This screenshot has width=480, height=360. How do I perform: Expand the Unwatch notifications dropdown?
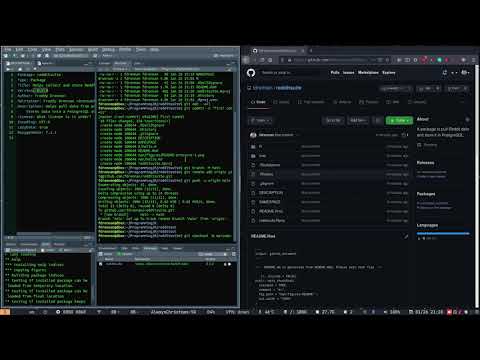click(396, 88)
